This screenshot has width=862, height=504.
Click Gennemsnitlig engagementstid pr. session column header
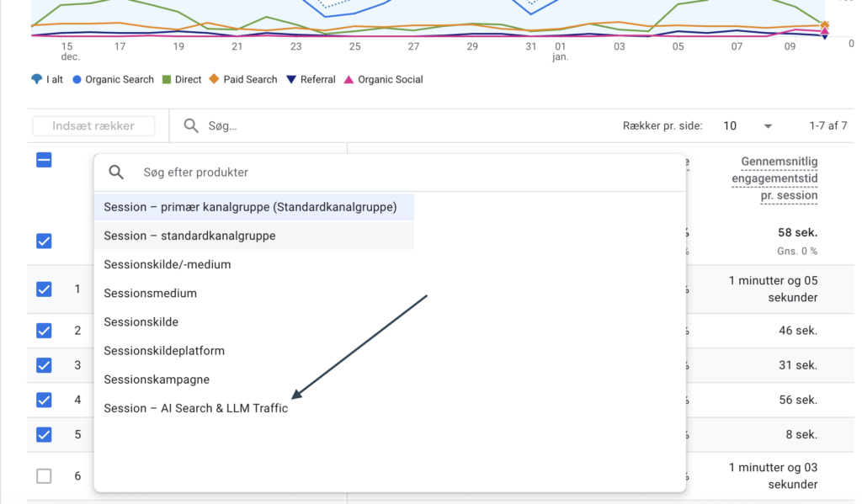coord(774,178)
